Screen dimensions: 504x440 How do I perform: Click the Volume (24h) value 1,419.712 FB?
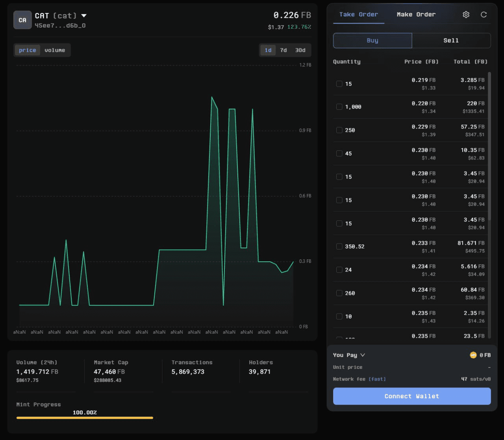click(x=37, y=372)
